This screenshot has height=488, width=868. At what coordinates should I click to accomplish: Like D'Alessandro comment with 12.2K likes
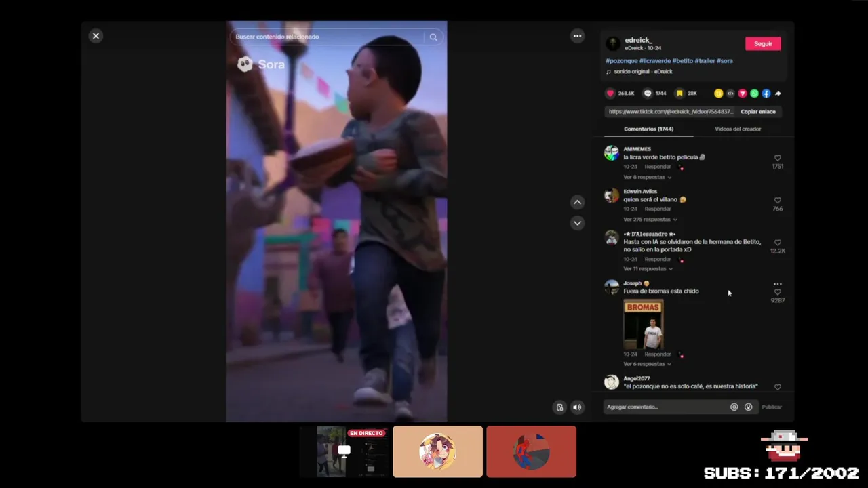point(778,243)
